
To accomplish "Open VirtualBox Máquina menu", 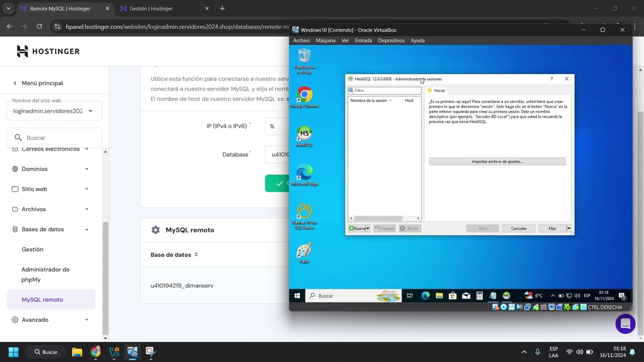I will pyautogui.click(x=326, y=40).
